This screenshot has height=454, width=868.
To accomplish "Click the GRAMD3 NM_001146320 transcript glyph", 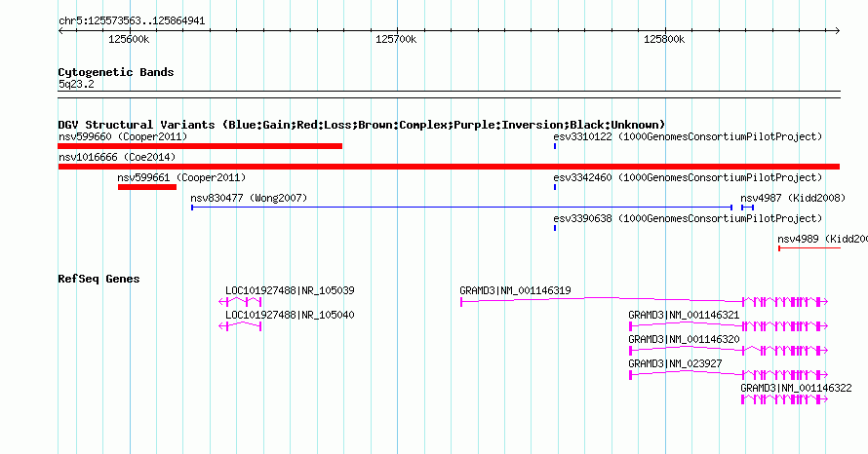I will [729, 350].
